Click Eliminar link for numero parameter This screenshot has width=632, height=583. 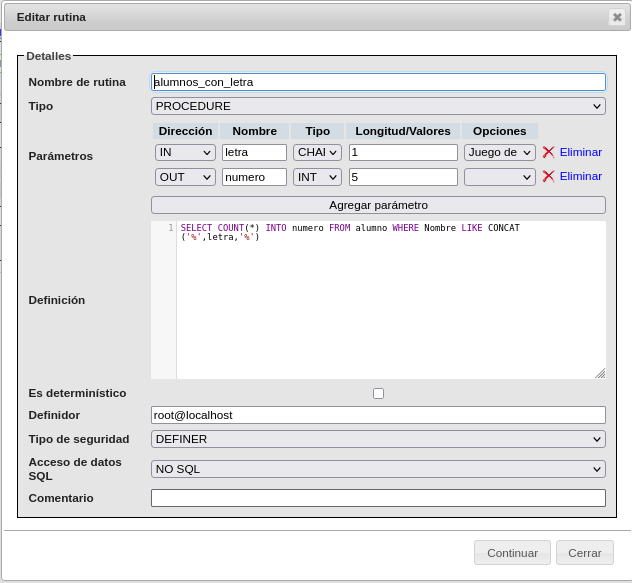coord(580,176)
